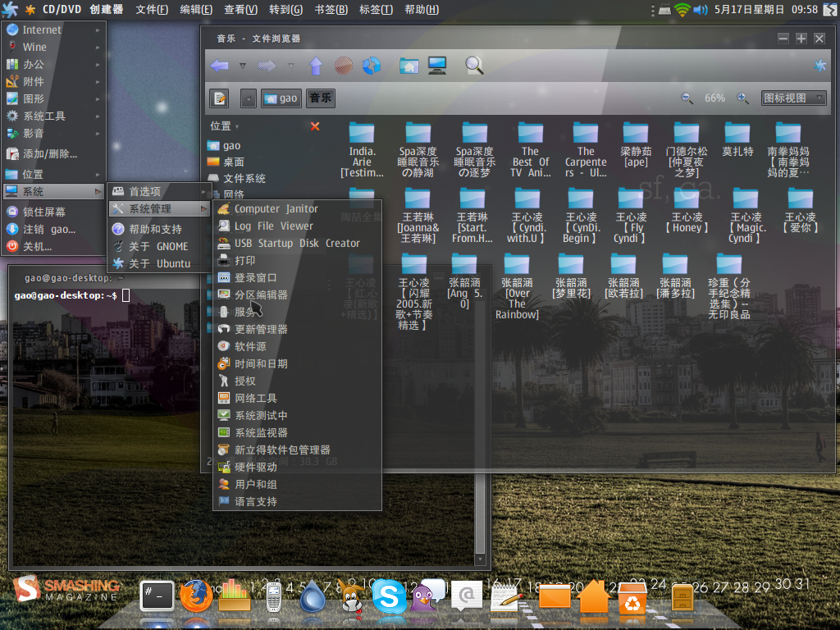Close the file browser sidebar
840x630 pixels.
coord(315,126)
